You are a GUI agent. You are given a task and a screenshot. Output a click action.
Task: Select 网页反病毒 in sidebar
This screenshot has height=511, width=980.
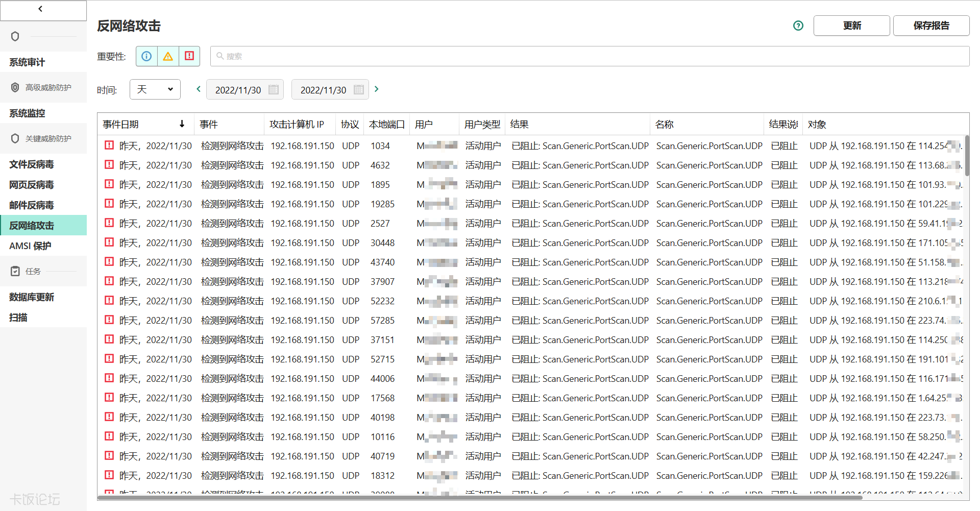point(43,185)
